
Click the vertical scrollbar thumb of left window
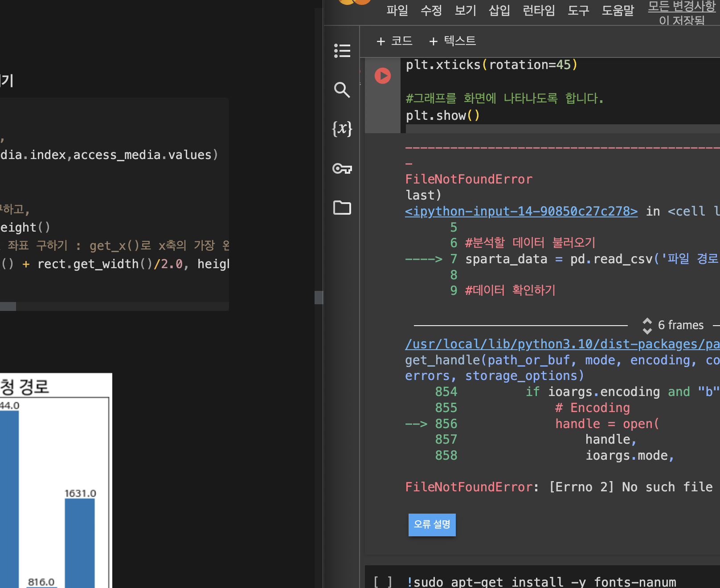click(319, 298)
